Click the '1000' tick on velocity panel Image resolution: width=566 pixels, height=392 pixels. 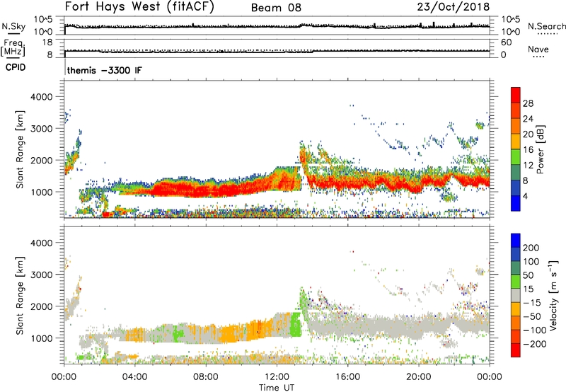pos(41,338)
